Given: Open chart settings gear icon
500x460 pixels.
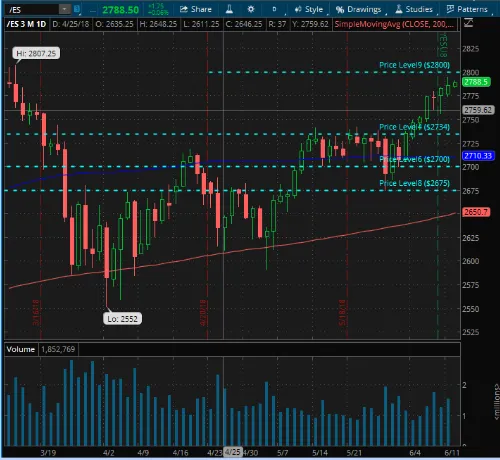Looking at the screenshot, I should pos(251,9).
